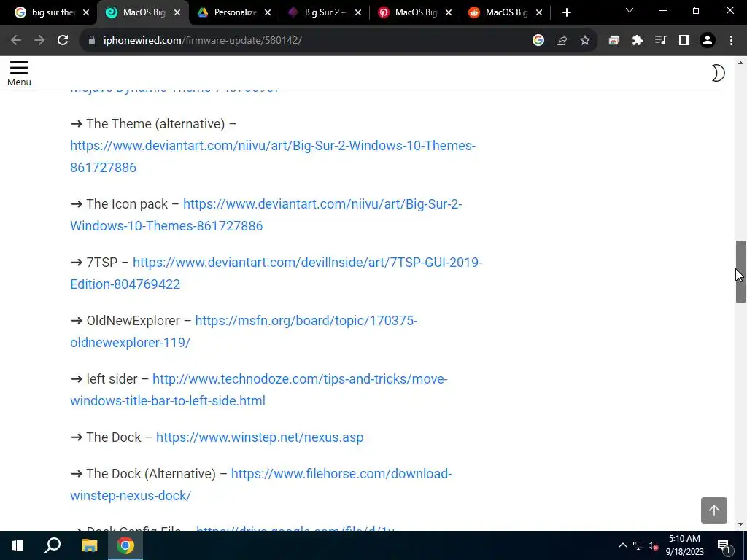747x560 pixels.
Task: Open the hamburger Menu icon
Action: [19, 73]
